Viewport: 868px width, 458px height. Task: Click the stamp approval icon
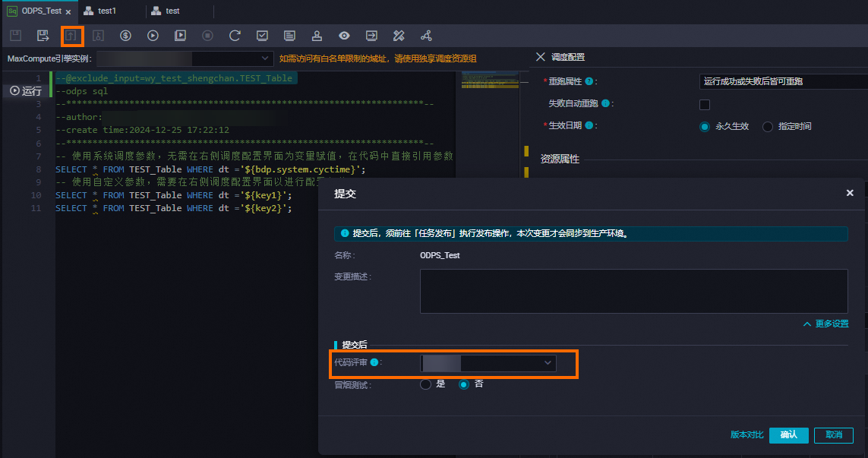tap(317, 36)
